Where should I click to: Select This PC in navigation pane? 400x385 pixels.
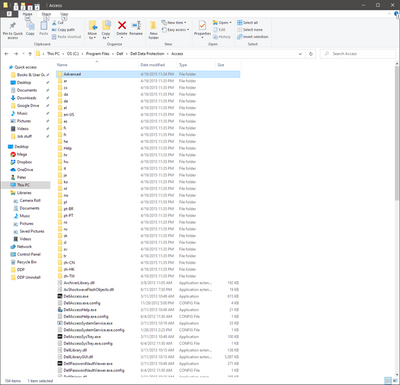click(26, 185)
